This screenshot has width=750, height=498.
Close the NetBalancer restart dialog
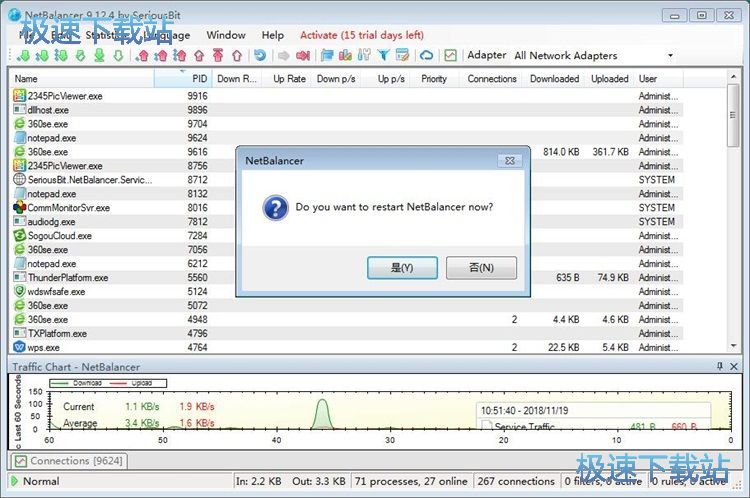point(510,161)
